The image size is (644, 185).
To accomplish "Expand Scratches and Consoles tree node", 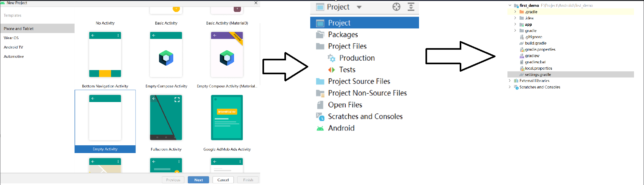I will (x=510, y=87).
